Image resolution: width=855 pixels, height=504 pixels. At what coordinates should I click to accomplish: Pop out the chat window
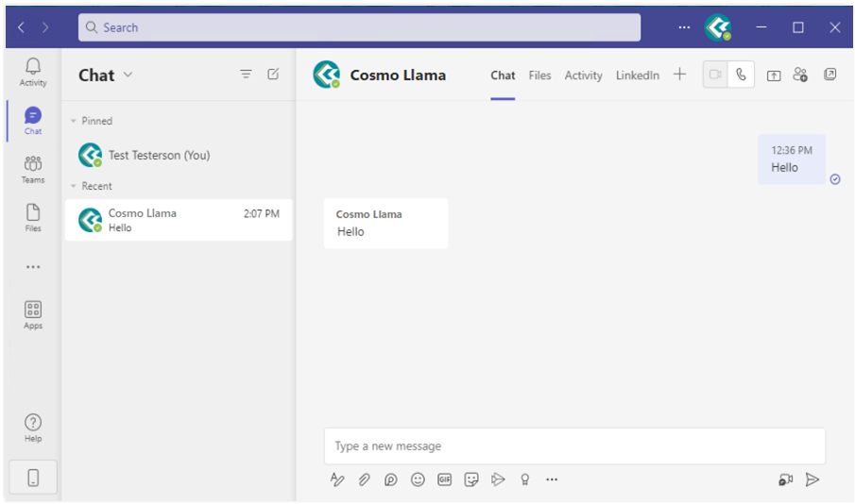829,75
